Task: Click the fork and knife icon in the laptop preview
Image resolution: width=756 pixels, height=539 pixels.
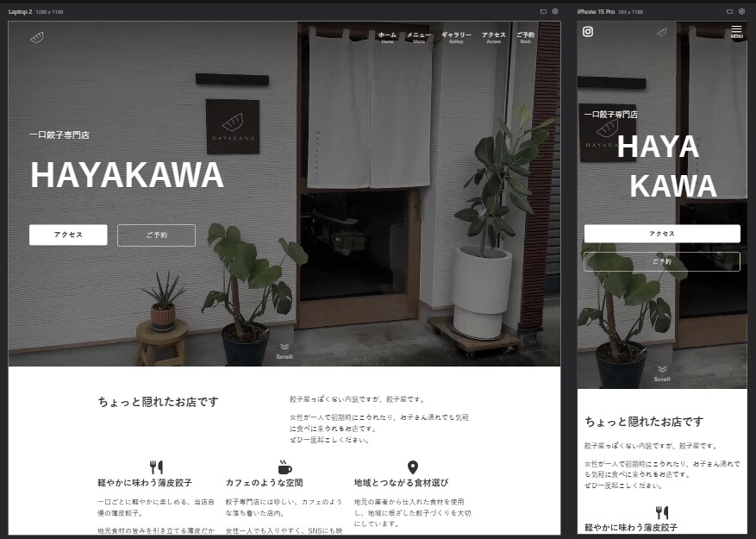Action: (x=156, y=467)
